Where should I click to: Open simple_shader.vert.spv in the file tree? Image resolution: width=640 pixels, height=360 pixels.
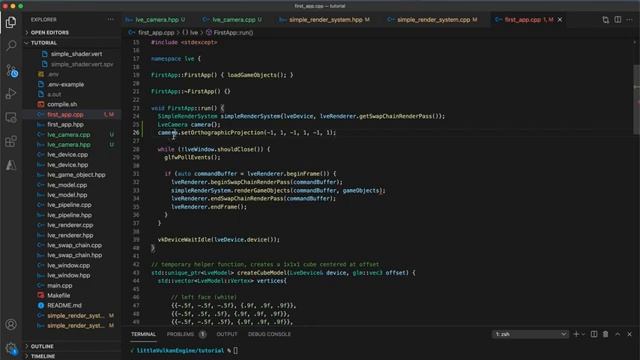(x=82, y=64)
